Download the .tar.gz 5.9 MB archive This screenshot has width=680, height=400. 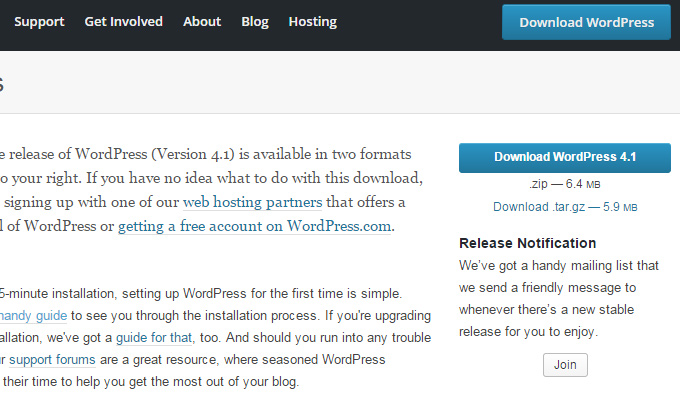point(565,207)
